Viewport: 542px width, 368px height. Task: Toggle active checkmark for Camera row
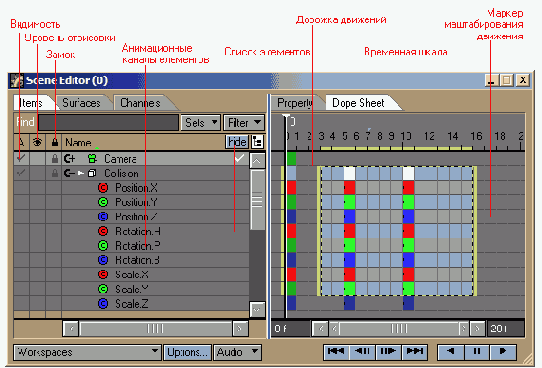click(21, 158)
